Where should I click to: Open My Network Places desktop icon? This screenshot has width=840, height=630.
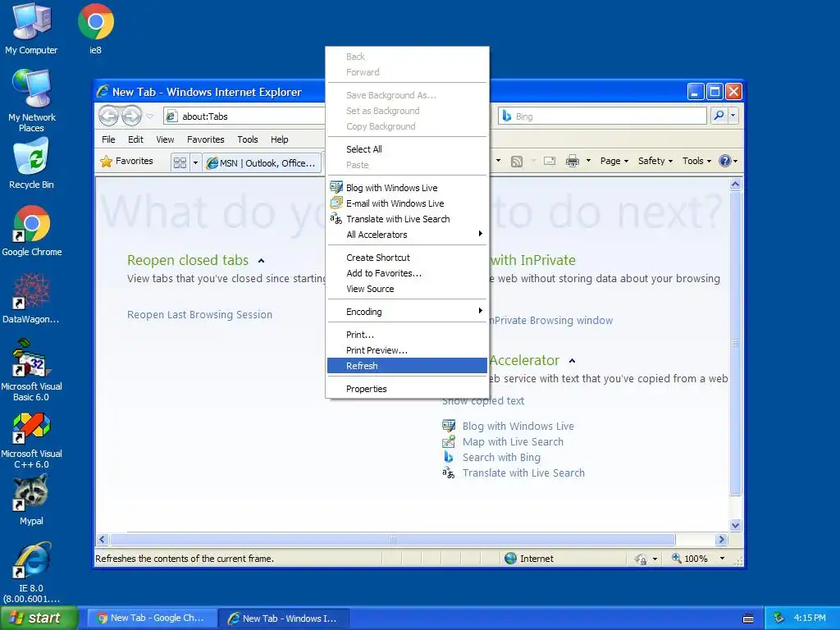(x=31, y=100)
